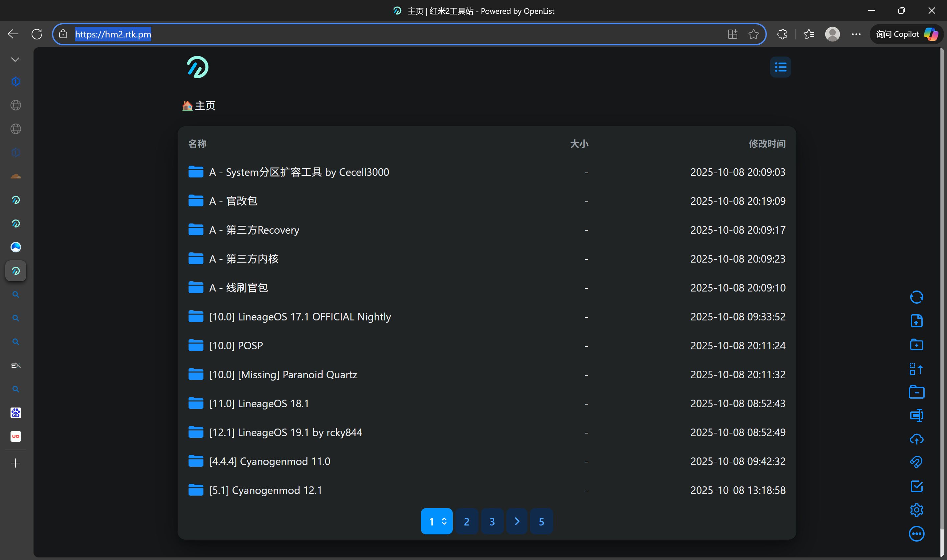Click the cloud upload icon
947x560 pixels.
(916, 439)
